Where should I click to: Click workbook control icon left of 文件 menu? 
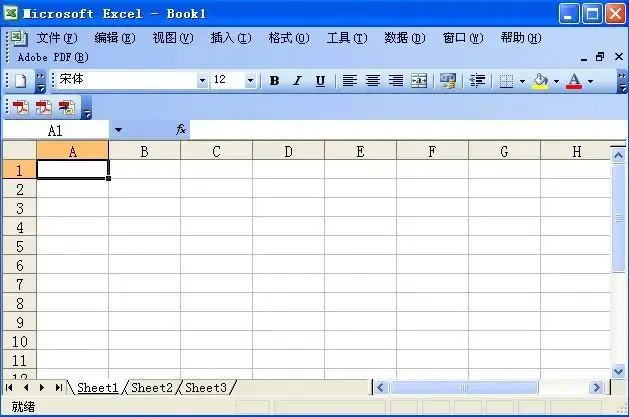[x=19, y=38]
